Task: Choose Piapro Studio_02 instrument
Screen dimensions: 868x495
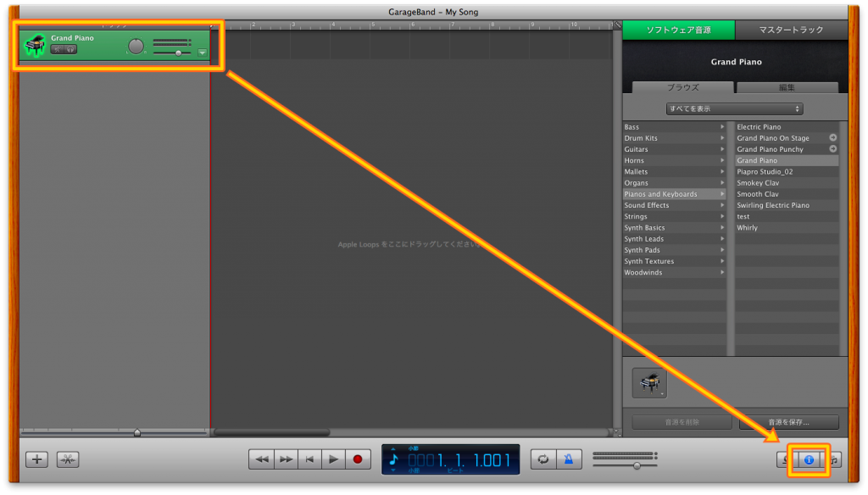Action: 787,172
